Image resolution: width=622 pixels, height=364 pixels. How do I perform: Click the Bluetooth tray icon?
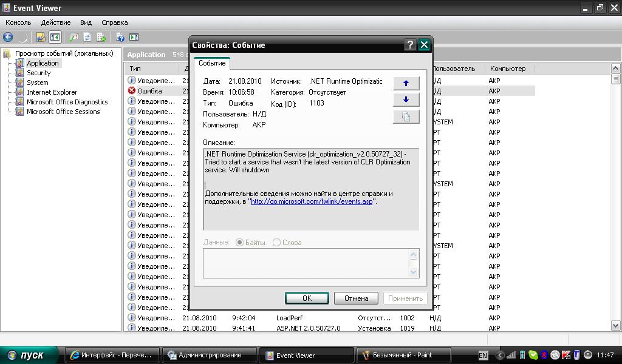pyautogui.click(x=544, y=355)
